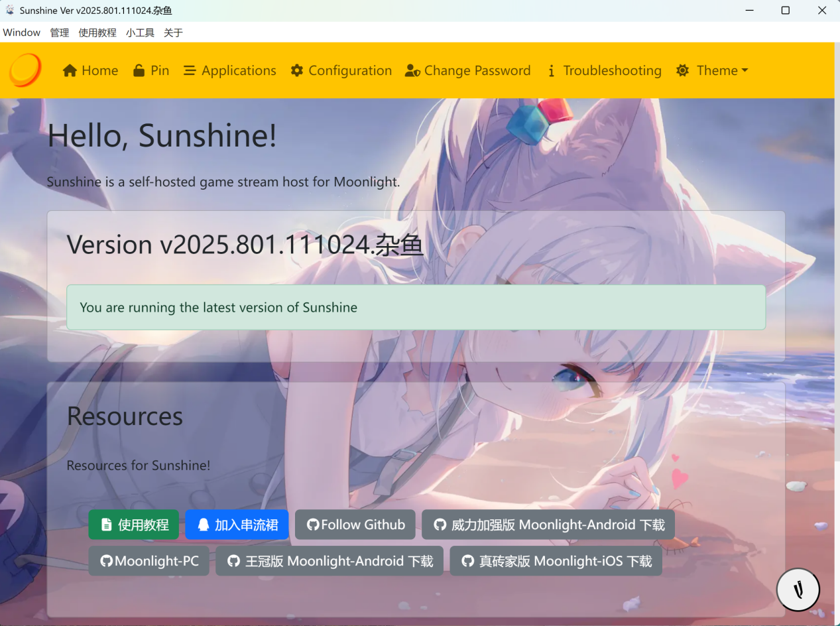Open the 管理 menu
The image size is (840, 626).
(60, 32)
